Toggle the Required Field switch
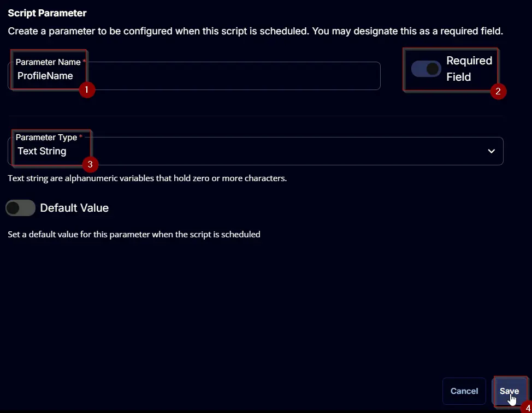The width and height of the screenshot is (532, 413). pyautogui.click(x=426, y=69)
